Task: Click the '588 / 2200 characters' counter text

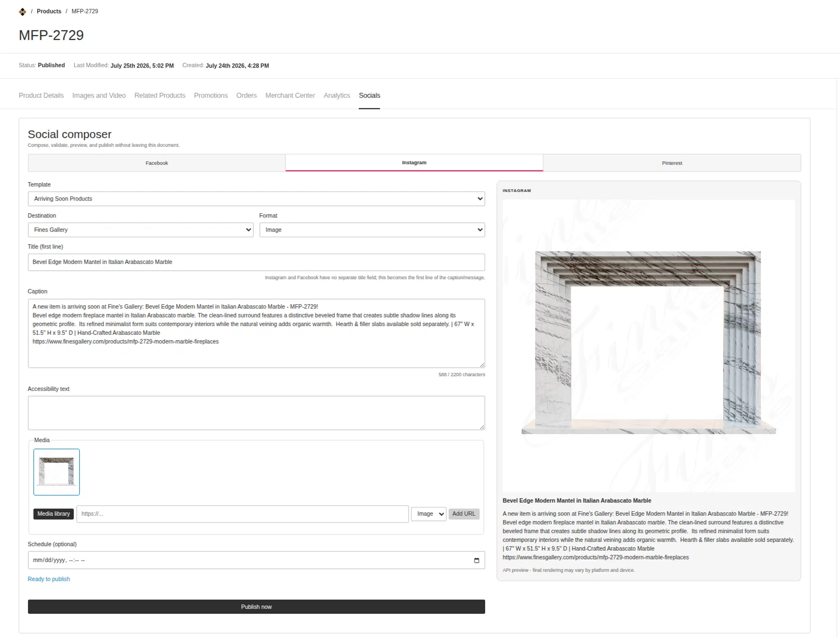Action: point(462,375)
